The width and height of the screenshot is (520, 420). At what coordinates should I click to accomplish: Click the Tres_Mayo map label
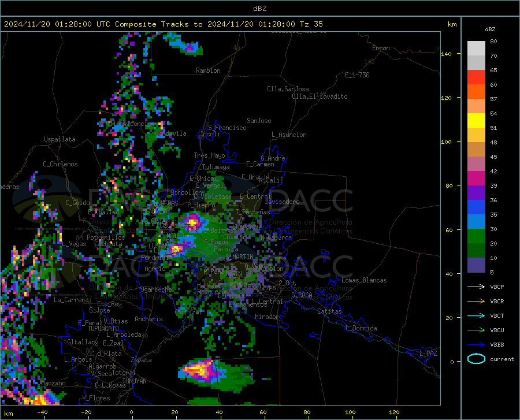coord(209,155)
